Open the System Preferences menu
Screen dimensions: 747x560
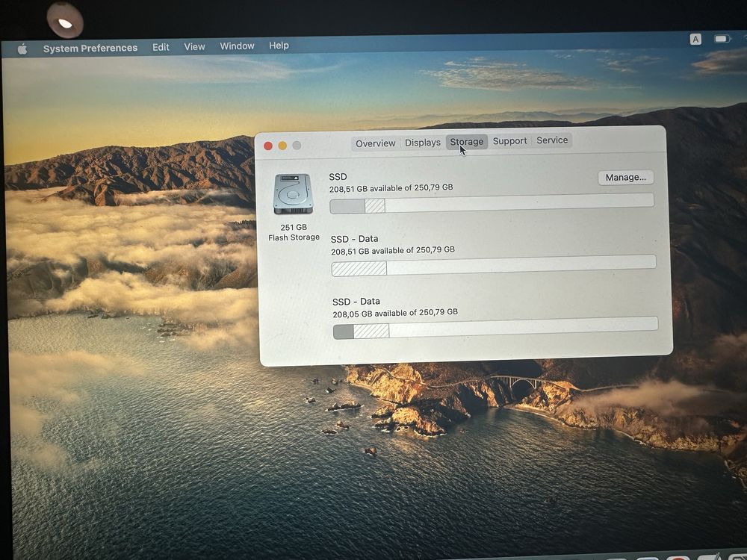pos(90,48)
